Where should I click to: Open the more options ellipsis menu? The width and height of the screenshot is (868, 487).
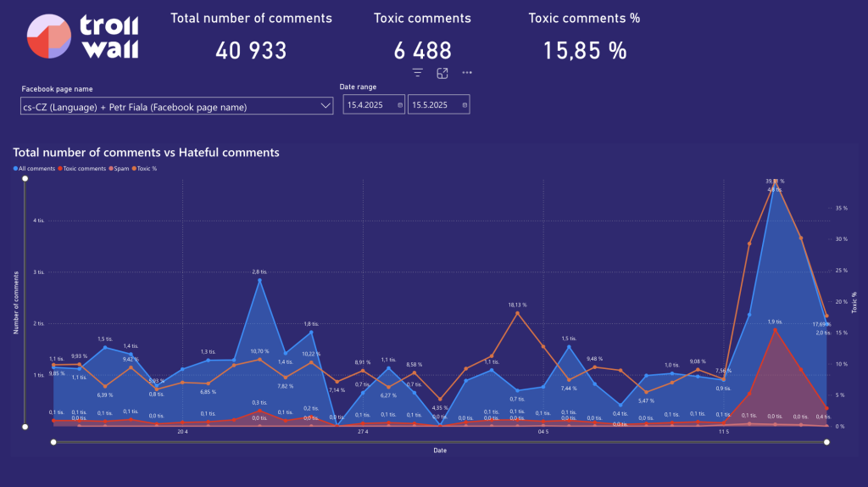pos(467,74)
